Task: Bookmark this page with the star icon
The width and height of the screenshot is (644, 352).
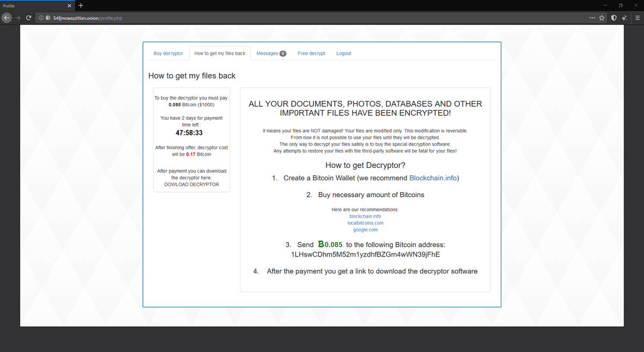Action: (602, 18)
